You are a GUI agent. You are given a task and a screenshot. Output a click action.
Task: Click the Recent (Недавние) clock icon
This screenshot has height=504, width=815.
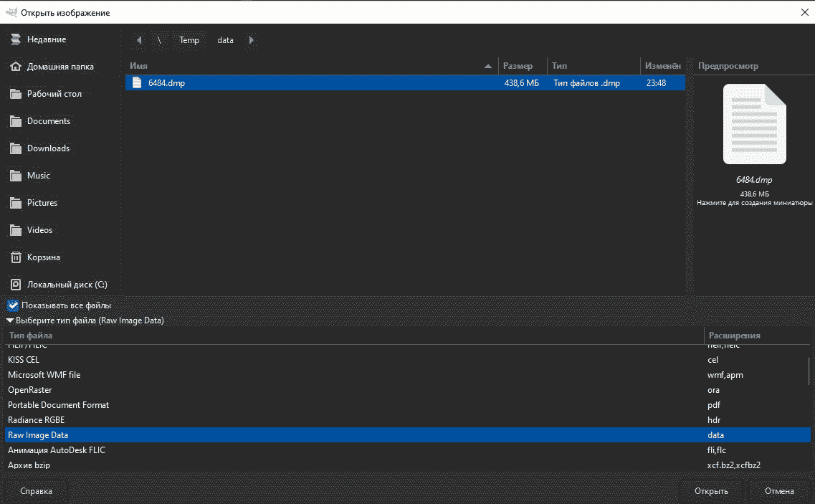tap(15, 39)
